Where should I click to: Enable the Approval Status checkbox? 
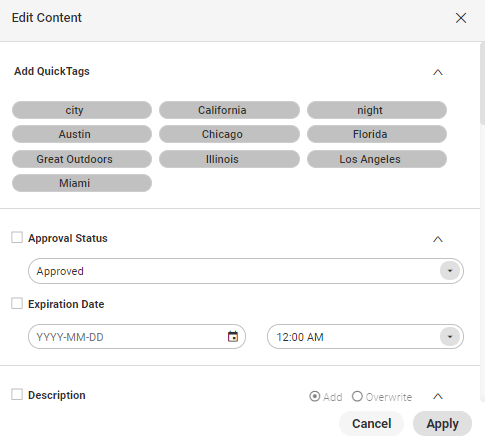tap(17, 238)
